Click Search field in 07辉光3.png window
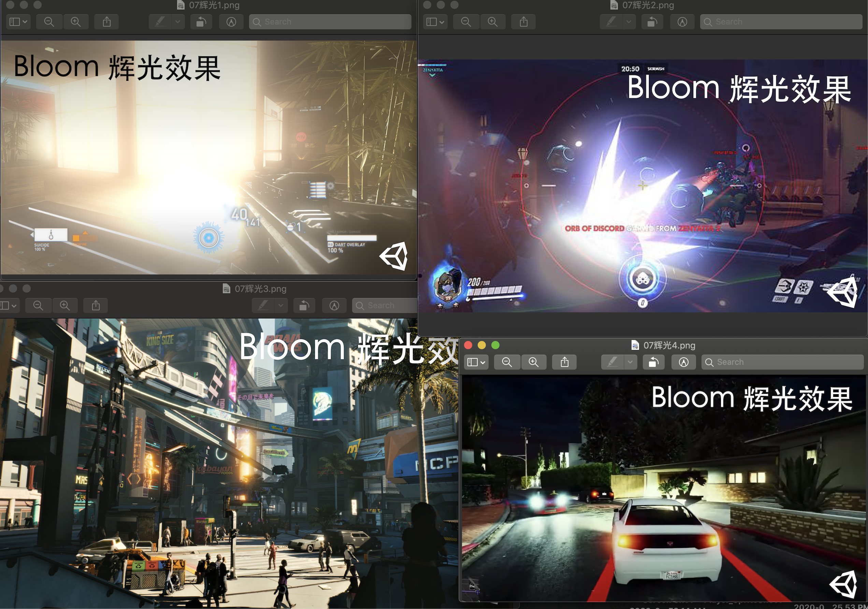 pyautogui.click(x=385, y=306)
